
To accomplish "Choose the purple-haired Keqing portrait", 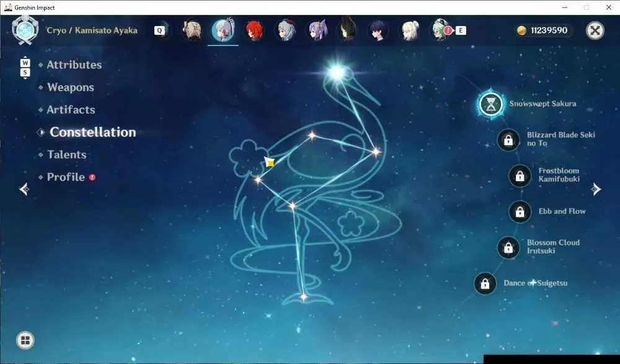I will tap(317, 30).
